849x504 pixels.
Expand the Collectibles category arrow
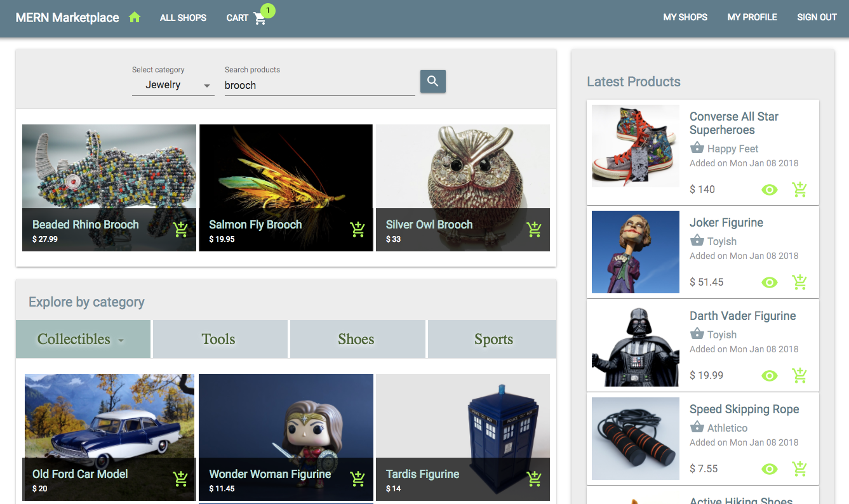click(x=121, y=340)
